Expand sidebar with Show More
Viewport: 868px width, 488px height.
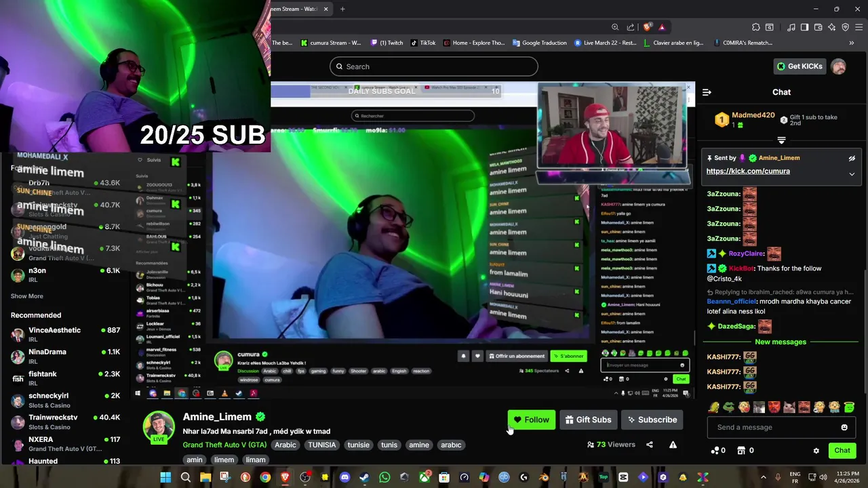pos(27,296)
